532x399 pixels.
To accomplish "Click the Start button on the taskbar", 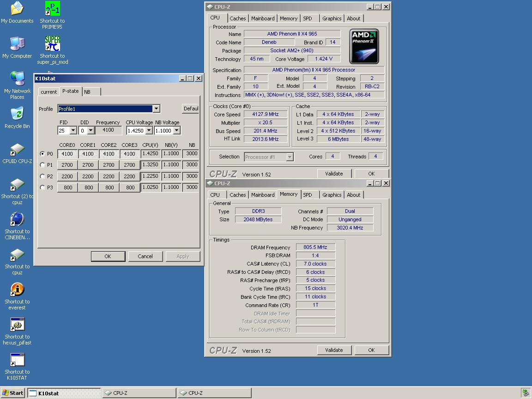I will tap(13, 393).
